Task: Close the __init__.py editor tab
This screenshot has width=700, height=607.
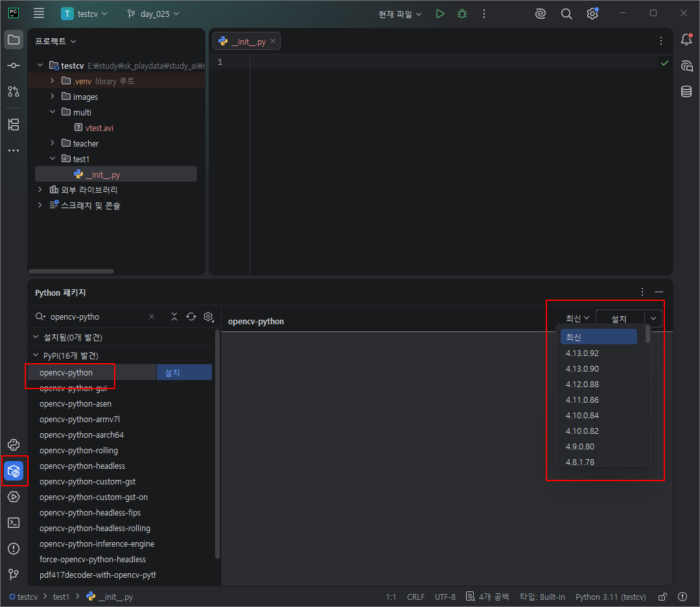Action: pyautogui.click(x=273, y=41)
